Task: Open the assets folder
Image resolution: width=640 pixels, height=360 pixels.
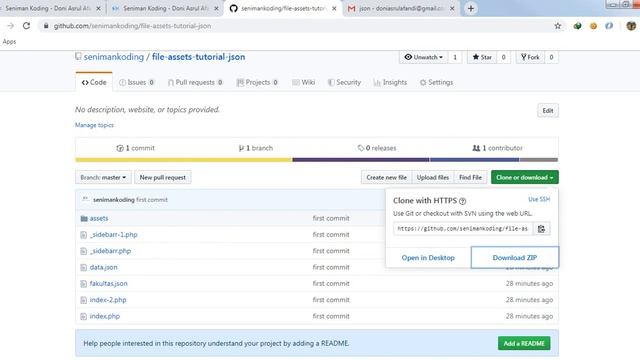Action: click(99, 218)
